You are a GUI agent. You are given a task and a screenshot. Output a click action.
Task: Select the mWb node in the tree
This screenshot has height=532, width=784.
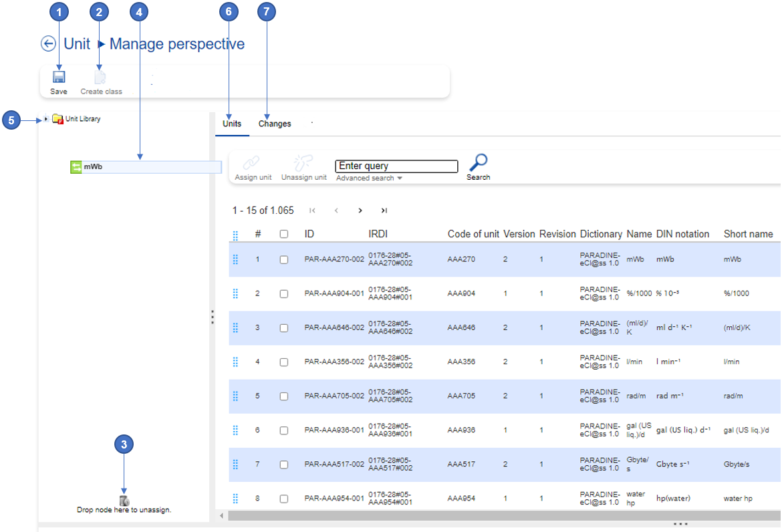pyautogui.click(x=92, y=167)
